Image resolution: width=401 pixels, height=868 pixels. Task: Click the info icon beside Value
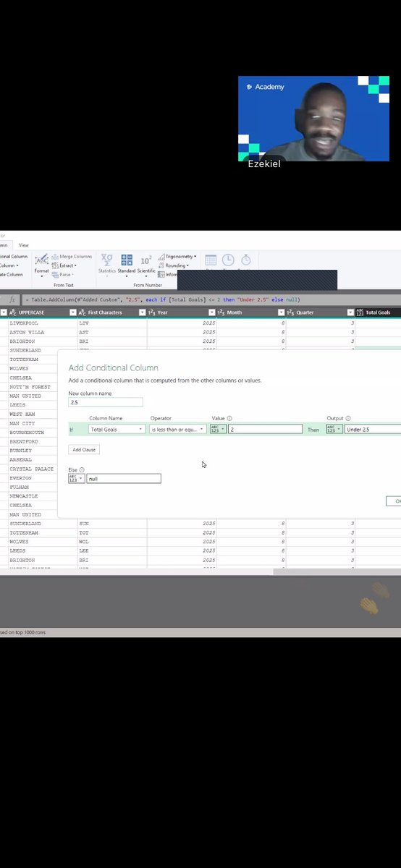point(229,418)
